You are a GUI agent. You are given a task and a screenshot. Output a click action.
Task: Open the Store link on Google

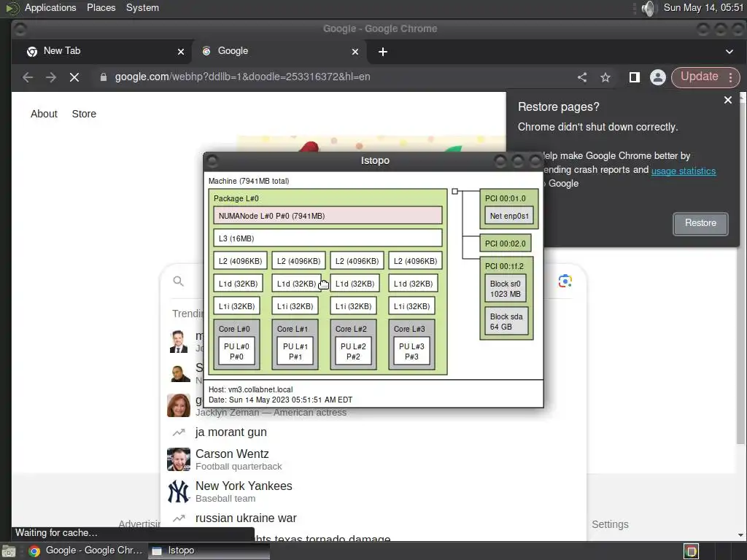(x=84, y=114)
